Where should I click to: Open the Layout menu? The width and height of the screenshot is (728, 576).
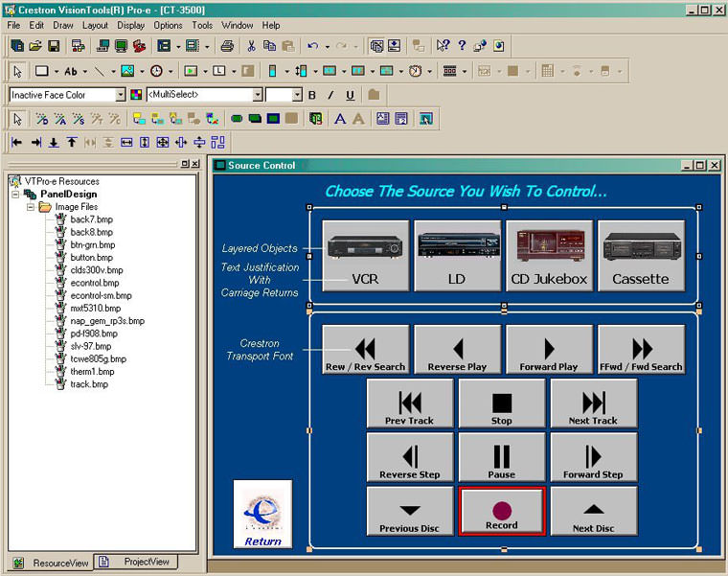(95, 26)
